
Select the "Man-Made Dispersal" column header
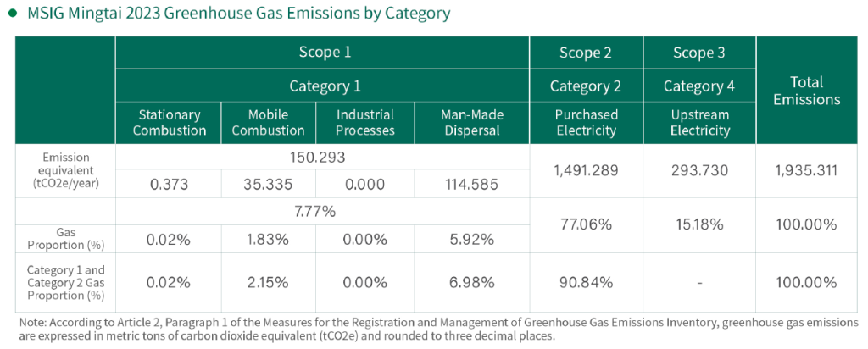point(472,123)
